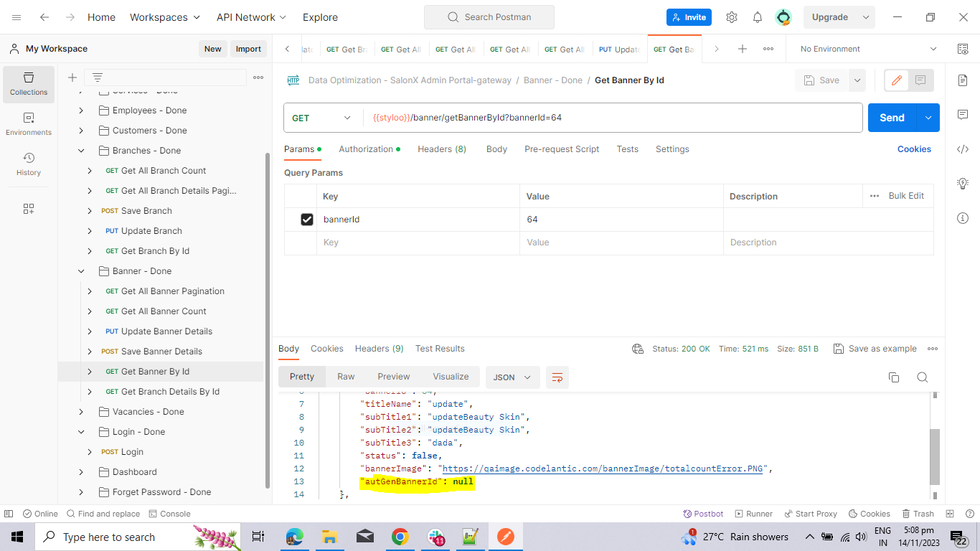Image resolution: width=980 pixels, height=551 pixels.
Task: Open the Pre-request Script tab
Action: 562,149
